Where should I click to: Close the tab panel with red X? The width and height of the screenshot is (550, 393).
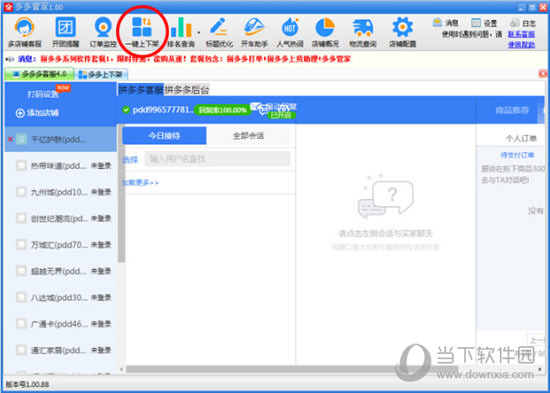(543, 74)
